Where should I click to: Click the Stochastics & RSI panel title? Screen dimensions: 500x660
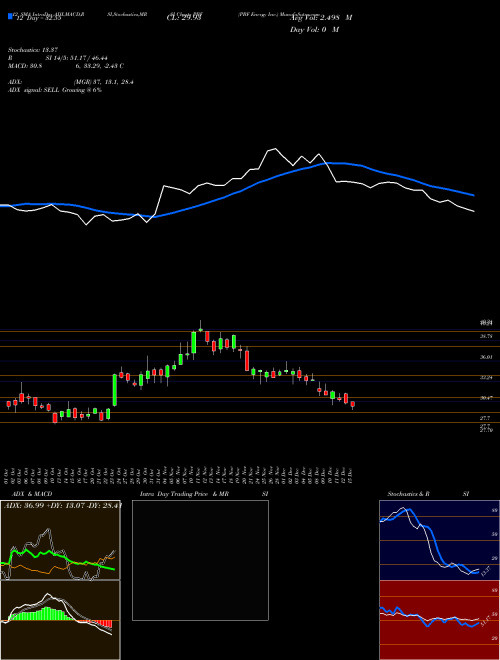[428, 494]
